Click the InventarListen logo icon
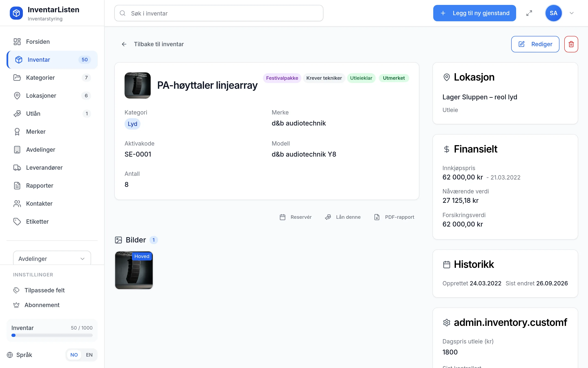The width and height of the screenshot is (588, 368). (16, 13)
